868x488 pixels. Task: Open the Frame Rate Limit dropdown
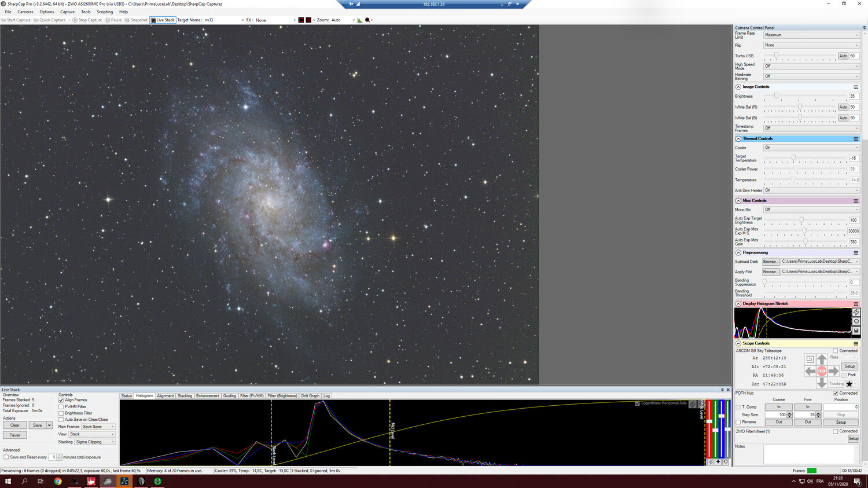[811, 35]
